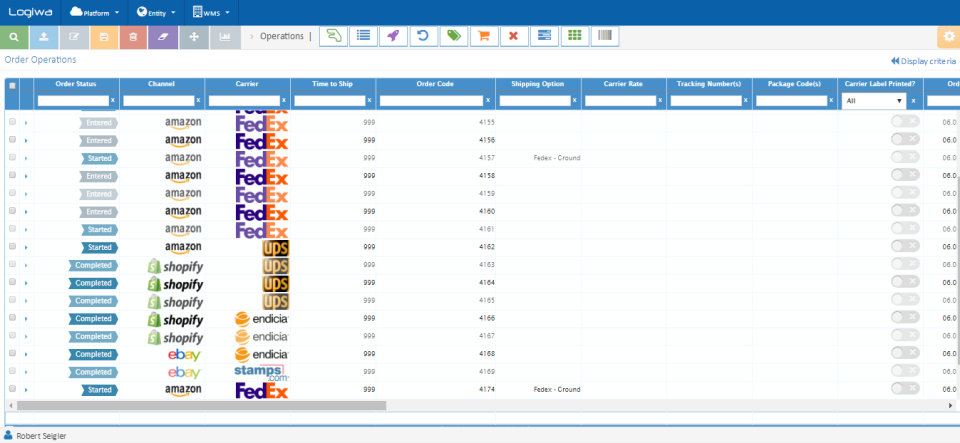The image size is (960, 443).
Task: Click the red trash delete button
Action: tap(134, 37)
